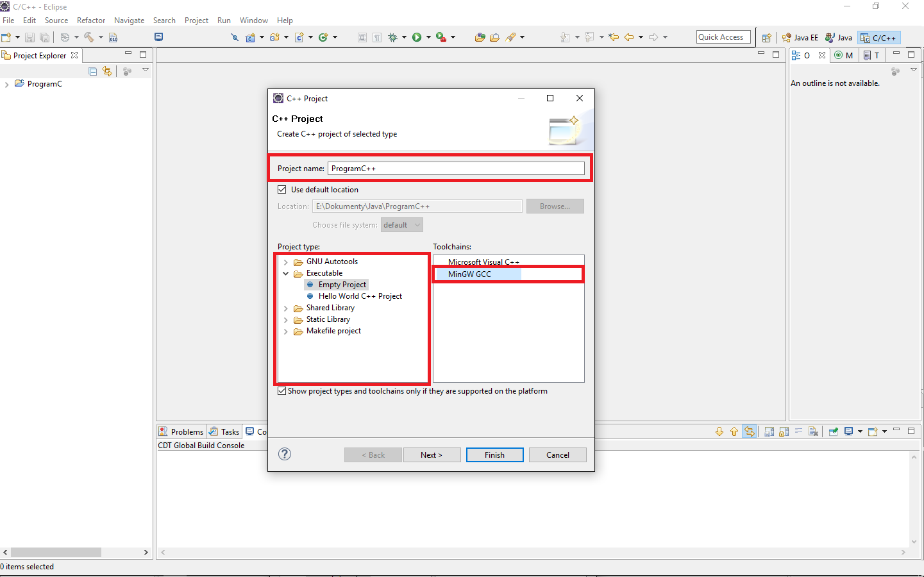
Task: Expand the Shared Library project type
Action: 286,308
